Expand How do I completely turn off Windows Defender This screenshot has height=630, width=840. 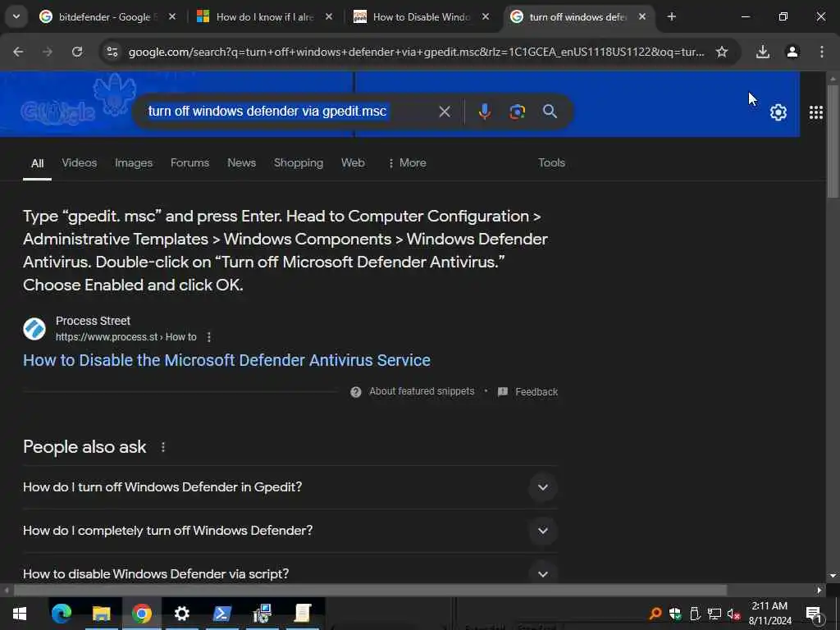coord(290,531)
